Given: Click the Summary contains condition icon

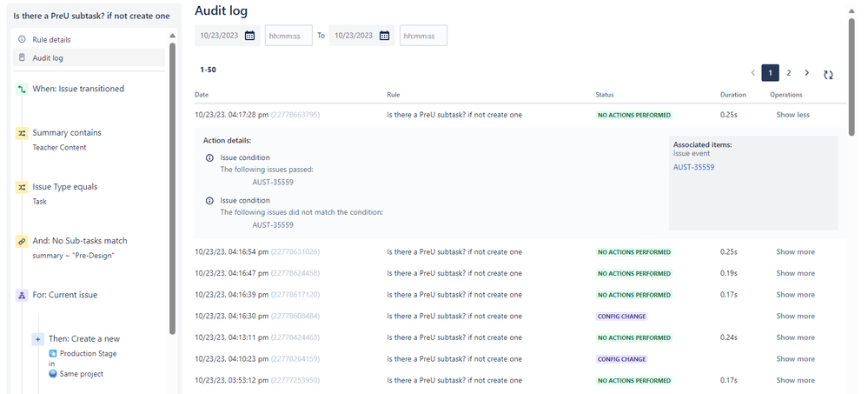Looking at the screenshot, I should (22, 133).
